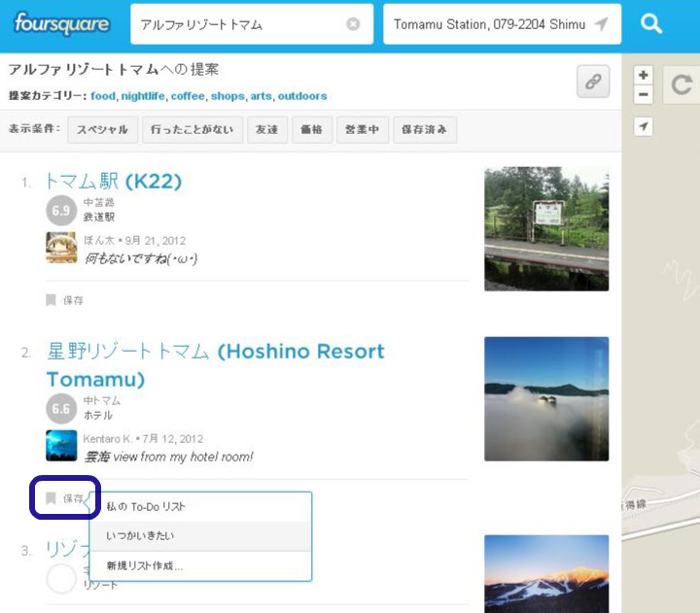700x613 pixels.
Task: Open the arts category link
Action: click(262, 96)
